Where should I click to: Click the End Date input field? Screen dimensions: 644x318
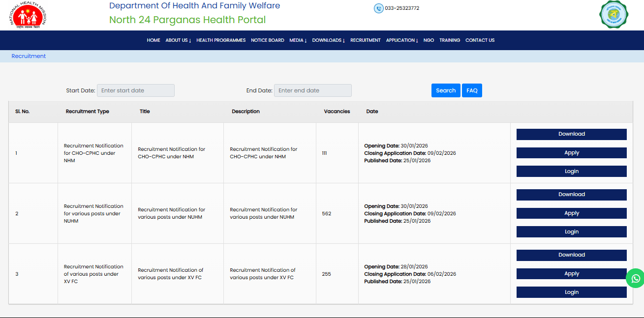click(312, 90)
